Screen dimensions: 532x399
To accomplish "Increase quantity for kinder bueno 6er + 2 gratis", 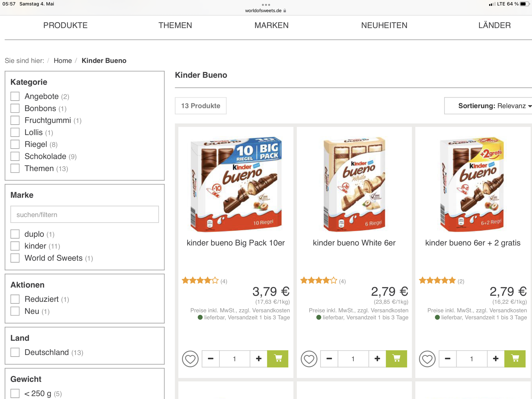I will [x=496, y=359].
